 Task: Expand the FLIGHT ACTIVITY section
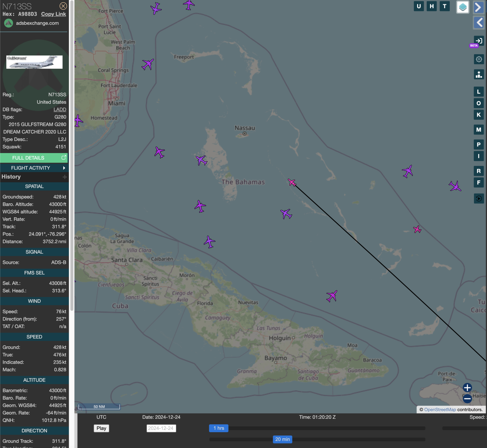[x=34, y=168]
